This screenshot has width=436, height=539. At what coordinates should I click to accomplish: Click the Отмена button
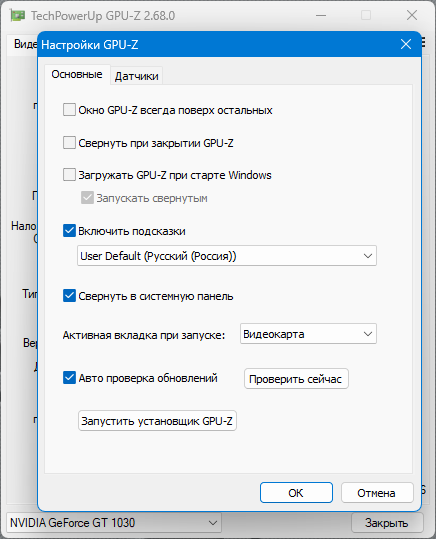point(377,493)
